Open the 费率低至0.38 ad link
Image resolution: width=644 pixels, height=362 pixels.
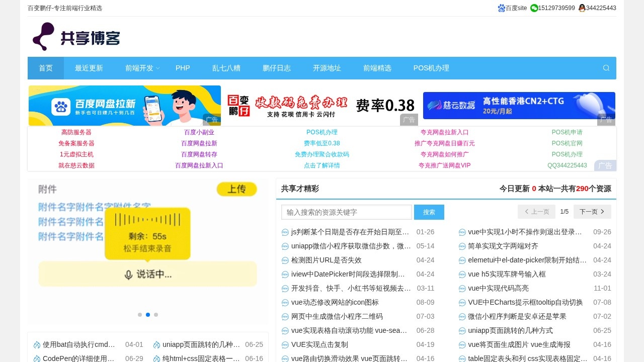coord(322,143)
